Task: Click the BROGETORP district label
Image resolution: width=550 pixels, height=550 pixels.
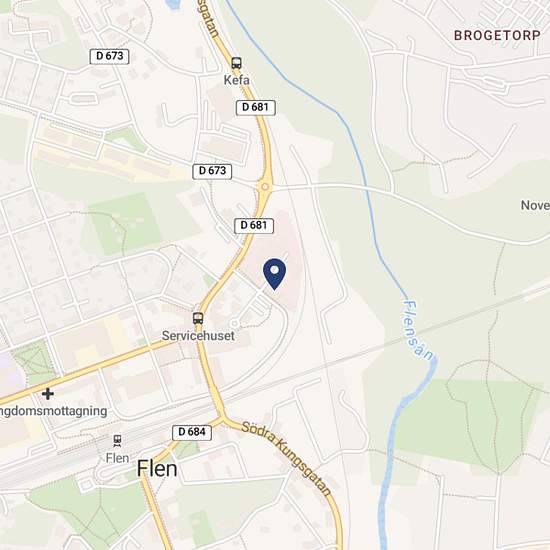Action: (497, 35)
